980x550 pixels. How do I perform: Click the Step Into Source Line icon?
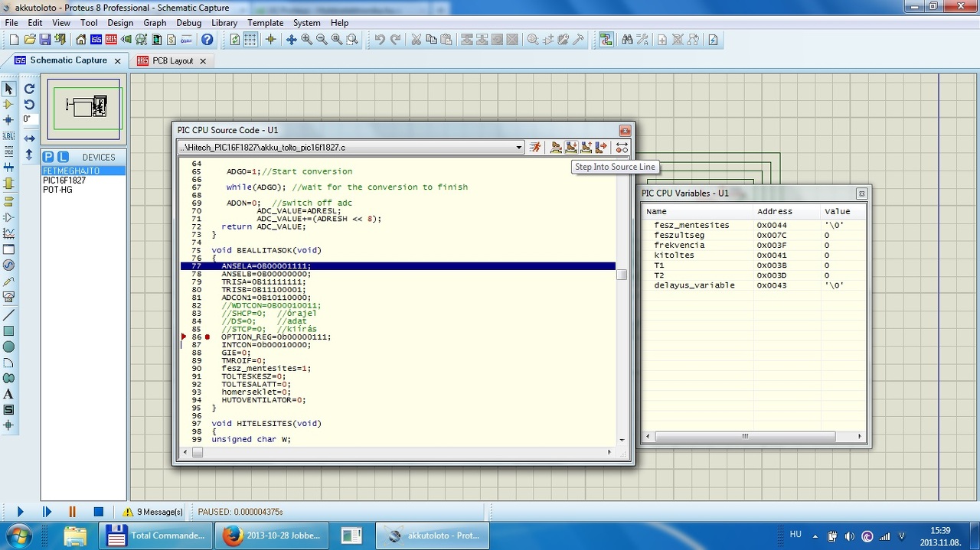tap(571, 148)
